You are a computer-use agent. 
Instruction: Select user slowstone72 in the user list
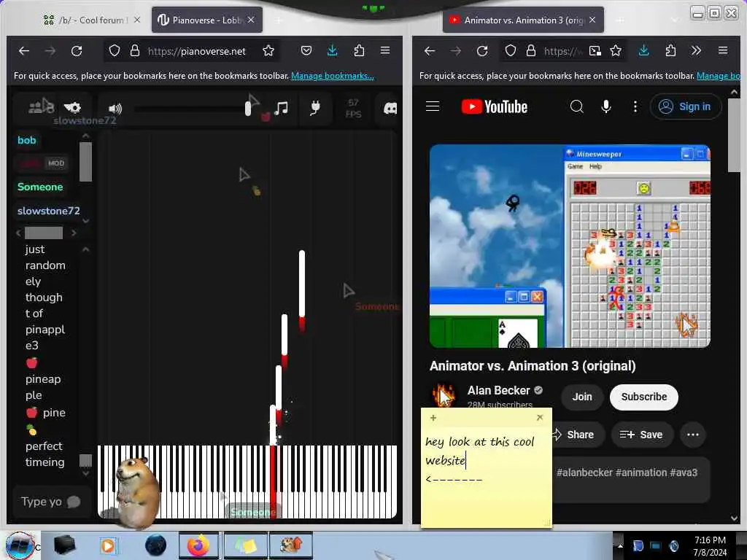(x=49, y=211)
